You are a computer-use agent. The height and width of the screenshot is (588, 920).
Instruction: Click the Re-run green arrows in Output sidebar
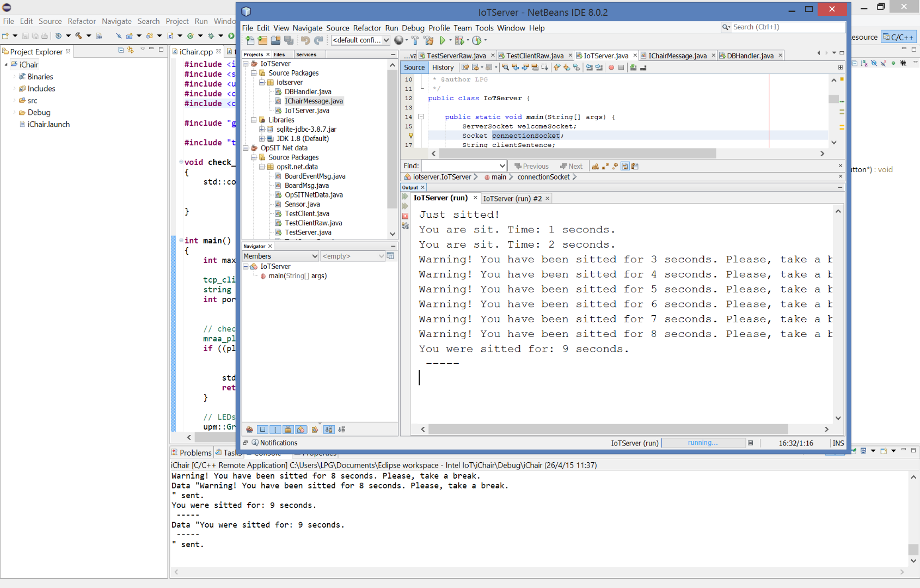tap(405, 196)
